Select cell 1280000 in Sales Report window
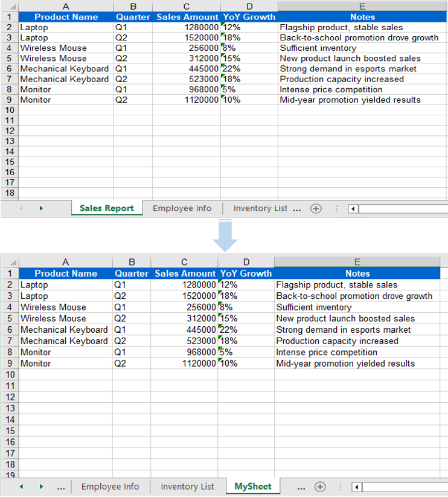The width and height of the screenshot is (448, 497). 187,28
